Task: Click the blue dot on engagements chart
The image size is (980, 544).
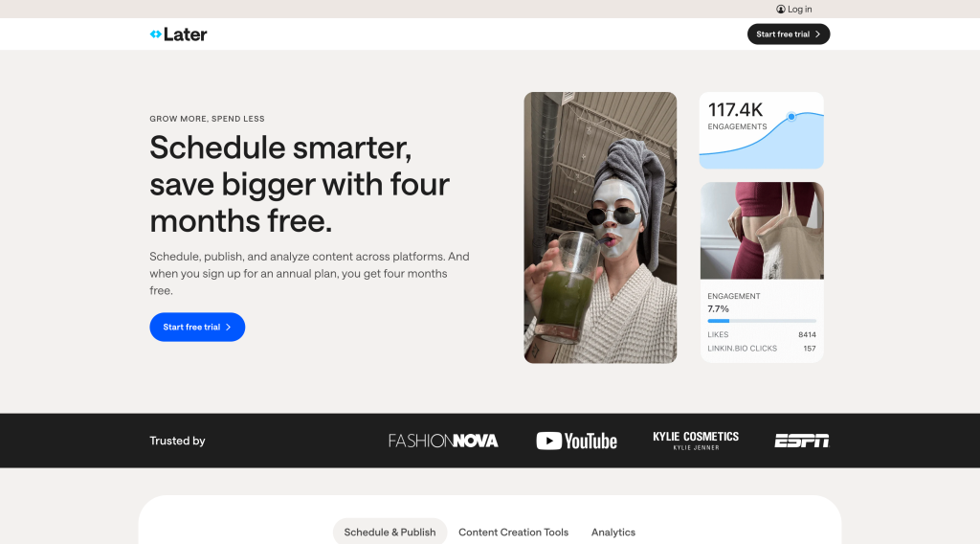Action: click(x=791, y=117)
